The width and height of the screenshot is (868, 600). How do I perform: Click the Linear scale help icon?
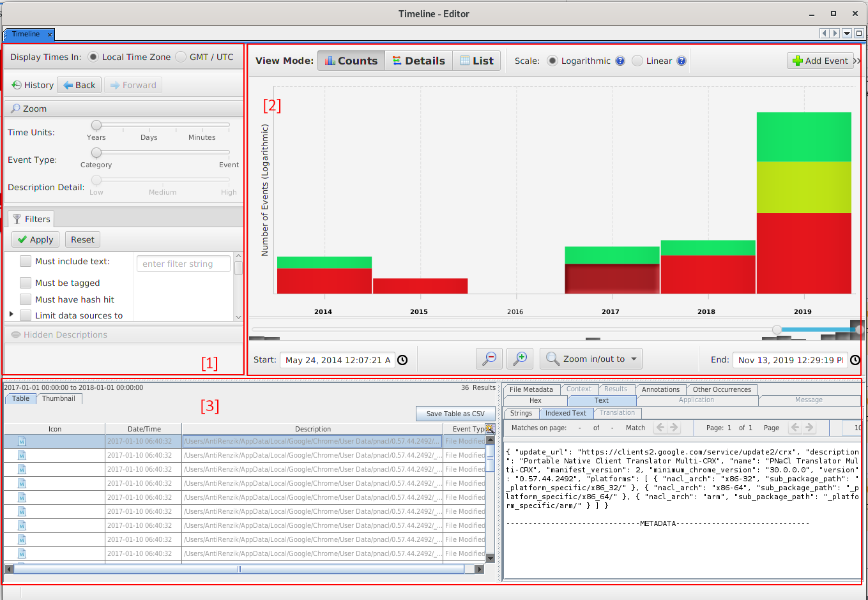click(x=681, y=61)
